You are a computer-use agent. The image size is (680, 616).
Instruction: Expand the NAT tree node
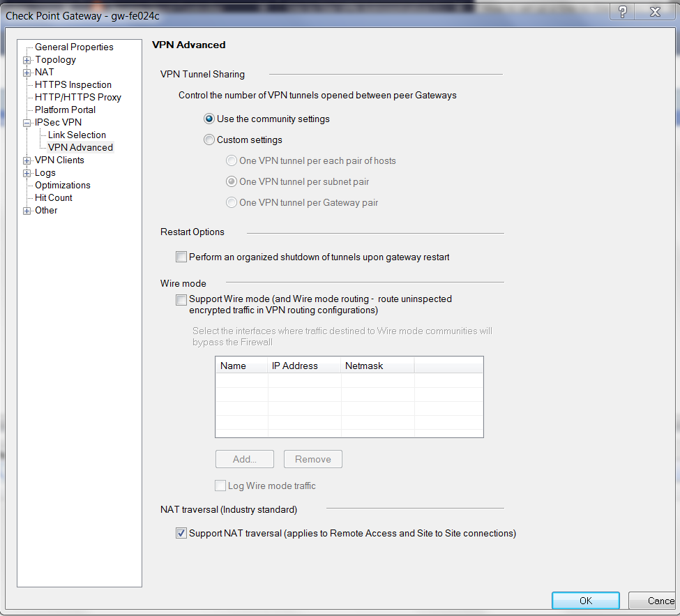tap(27, 73)
